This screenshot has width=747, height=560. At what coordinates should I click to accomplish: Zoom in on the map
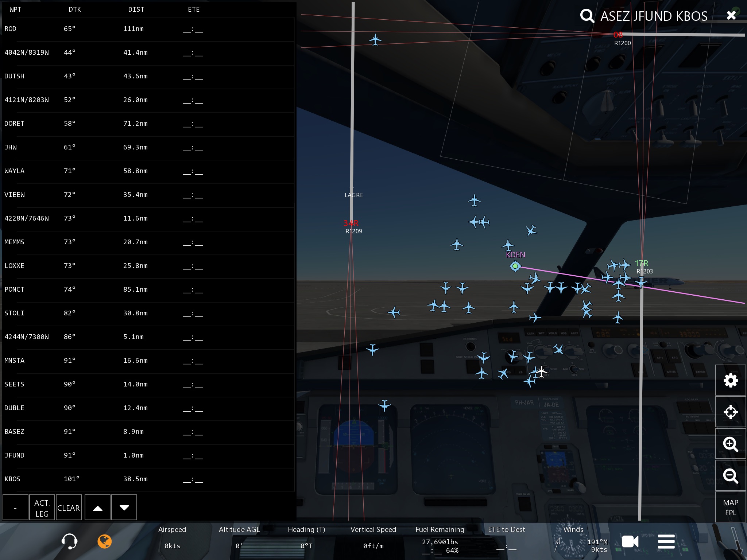coord(730,444)
